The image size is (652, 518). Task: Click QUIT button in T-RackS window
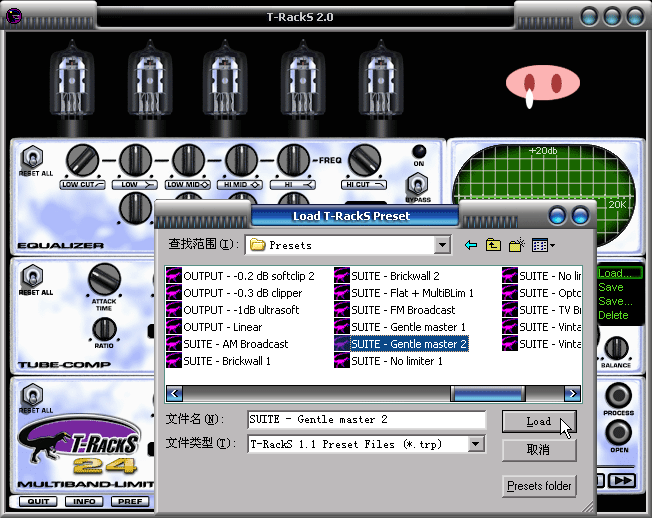point(39,501)
